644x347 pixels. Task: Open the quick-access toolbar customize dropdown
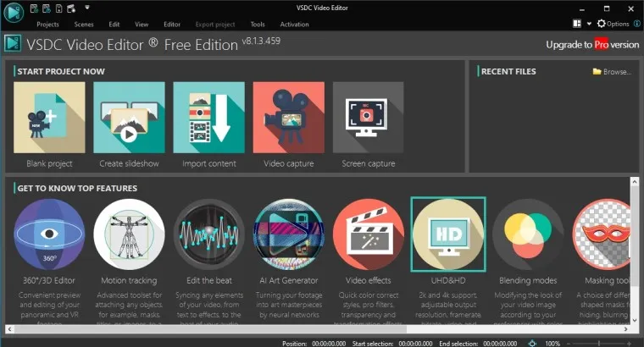point(87,8)
